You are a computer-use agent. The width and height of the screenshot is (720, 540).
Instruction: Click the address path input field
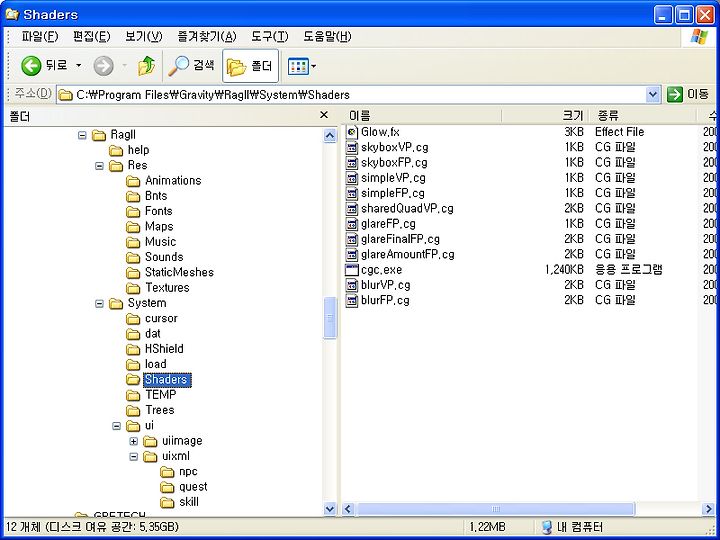click(352, 95)
